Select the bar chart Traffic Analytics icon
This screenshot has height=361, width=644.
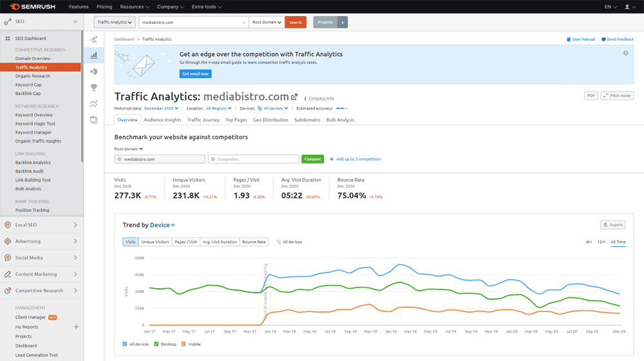(94, 55)
